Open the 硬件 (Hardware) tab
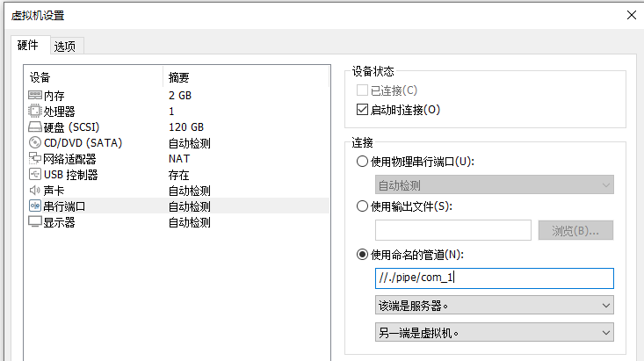Screen dimensions: 644x361 (28, 46)
